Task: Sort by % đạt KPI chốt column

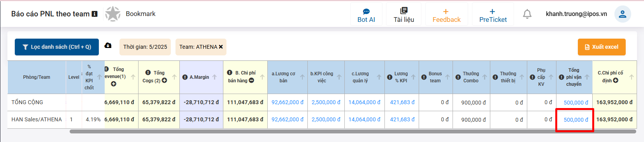Action: click(x=100, y=77)
